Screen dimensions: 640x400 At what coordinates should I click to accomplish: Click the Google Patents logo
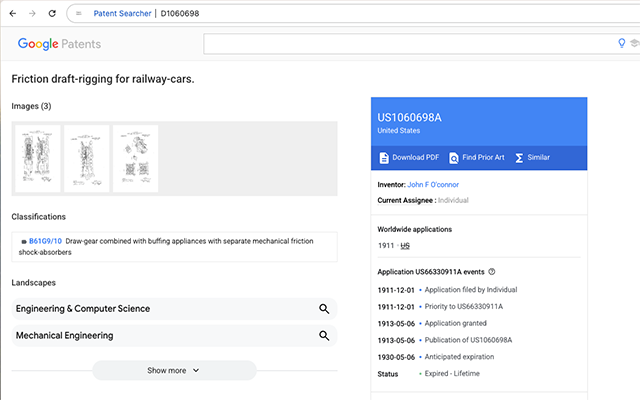(59, 44)
